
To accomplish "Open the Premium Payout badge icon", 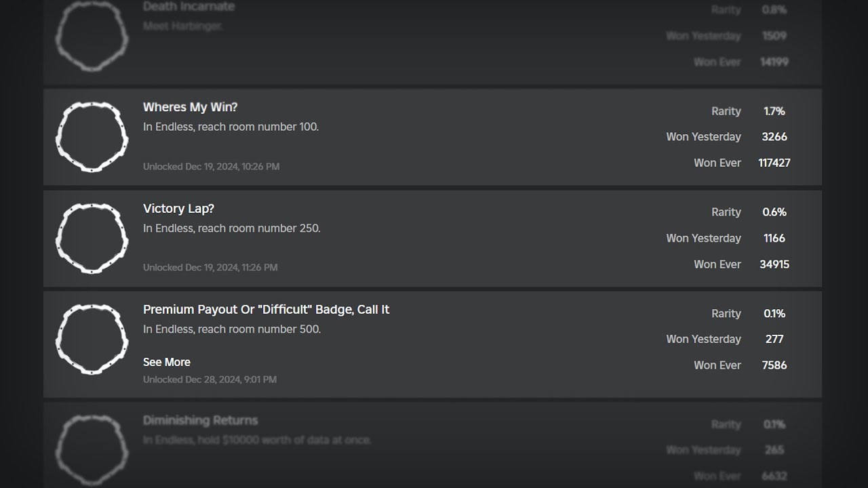I will point(92,340).
